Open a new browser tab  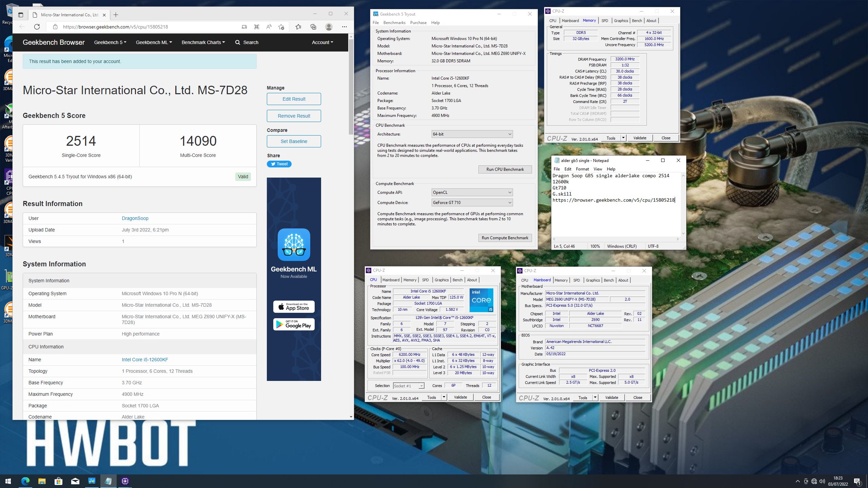click(x=116, y=15)
